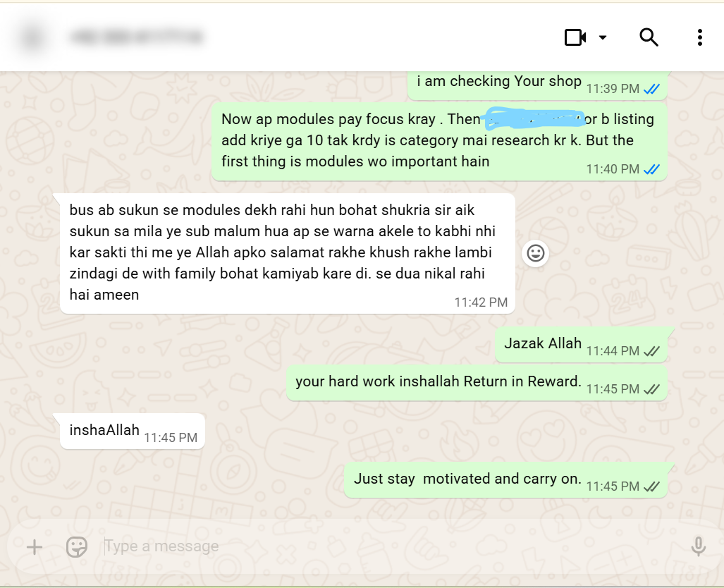Select the 'Jazak Allah' message bubble
Viewport: 724px width, 588px height.
pyautogui.click(x=582, y=345)
